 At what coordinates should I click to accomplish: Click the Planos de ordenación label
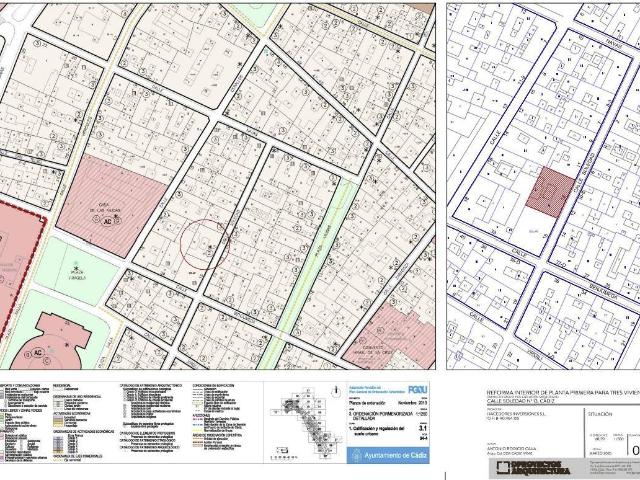coord(367,403)
